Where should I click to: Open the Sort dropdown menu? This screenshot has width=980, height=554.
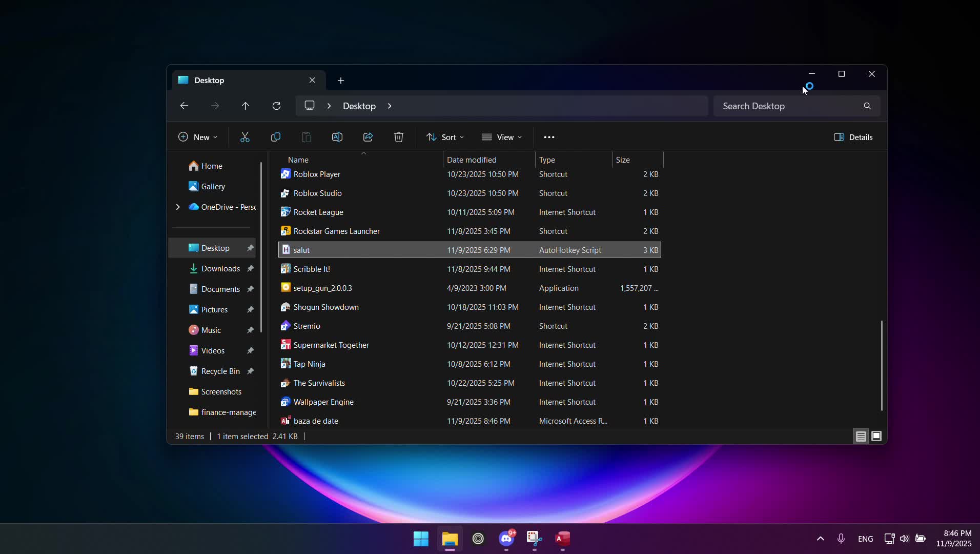coord(445,137)
